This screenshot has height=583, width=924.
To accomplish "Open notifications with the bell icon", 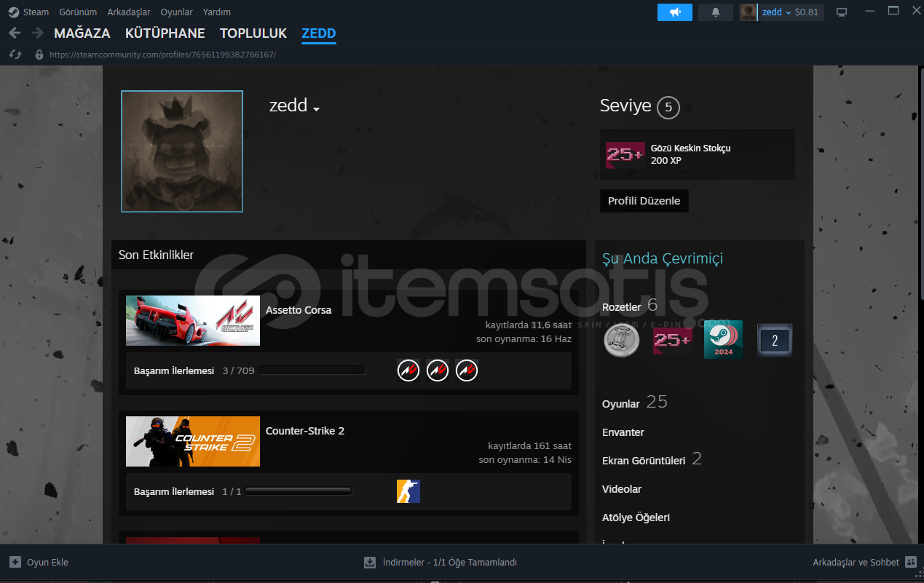I will (x=716, y=12).
